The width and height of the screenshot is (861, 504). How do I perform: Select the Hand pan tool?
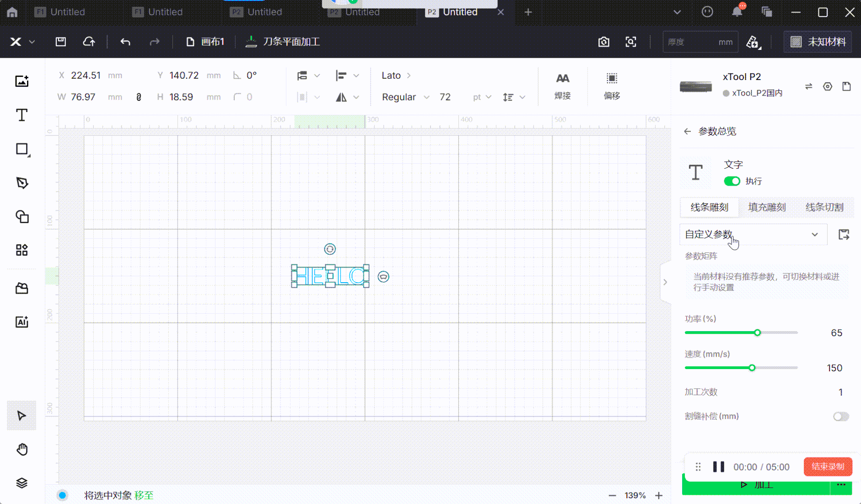[22, 450]
